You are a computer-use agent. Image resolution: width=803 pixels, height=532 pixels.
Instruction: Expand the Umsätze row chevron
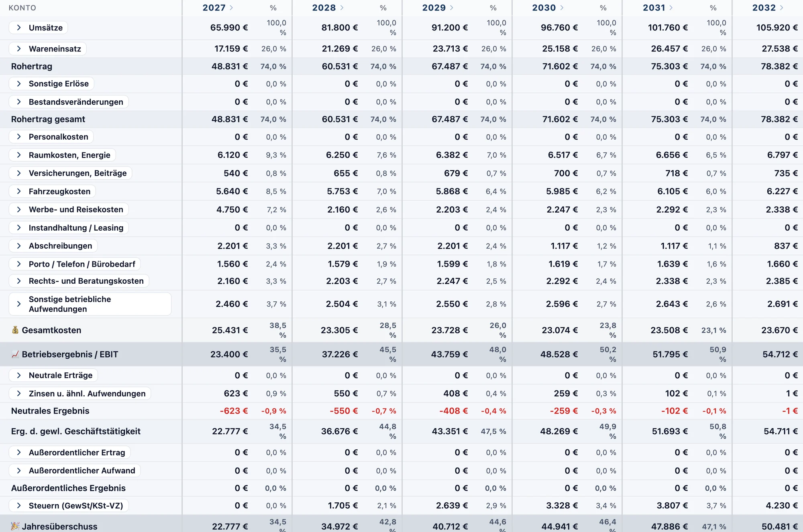click(19, 28)
